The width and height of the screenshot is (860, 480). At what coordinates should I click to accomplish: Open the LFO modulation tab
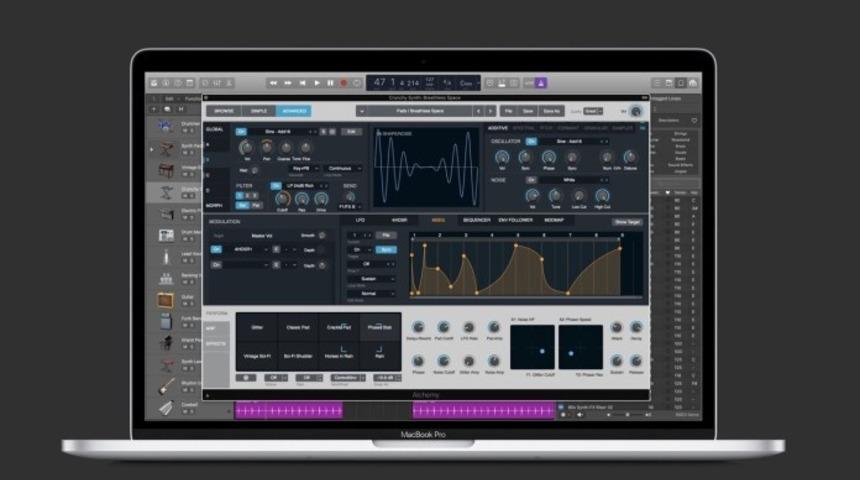[360, 220]
